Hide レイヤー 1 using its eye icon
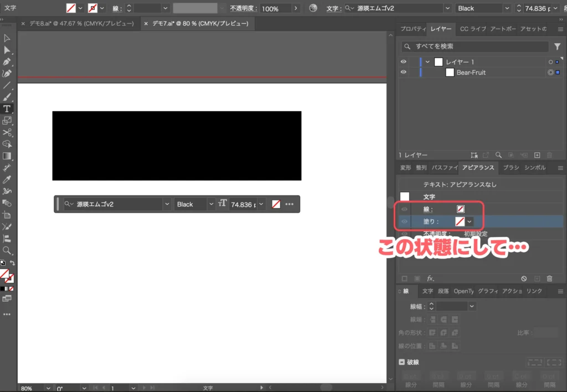567x392 pixels. tap(404, 62)
